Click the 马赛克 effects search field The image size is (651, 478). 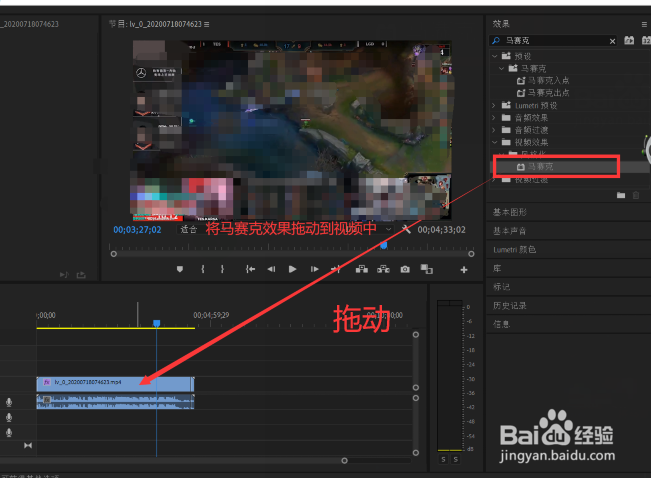point(554,41)
